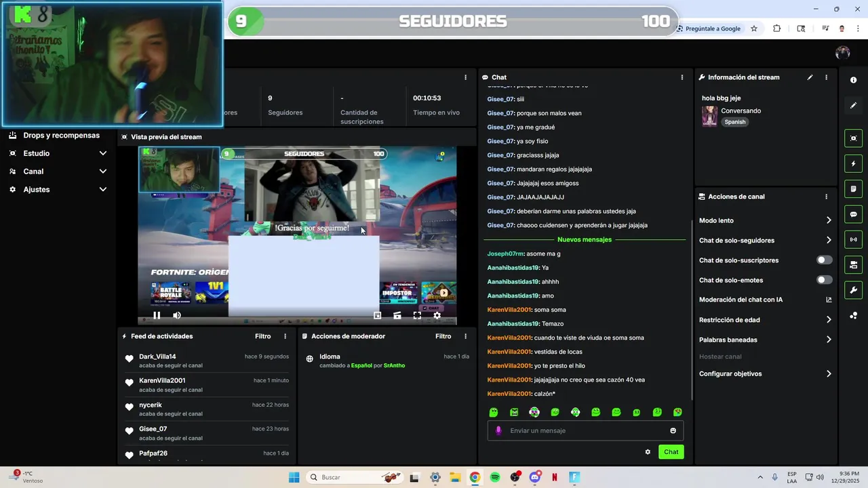This screenshot has height=488, width=868.
Task: Open stream preview player settings gear
Action: [437, 315]
